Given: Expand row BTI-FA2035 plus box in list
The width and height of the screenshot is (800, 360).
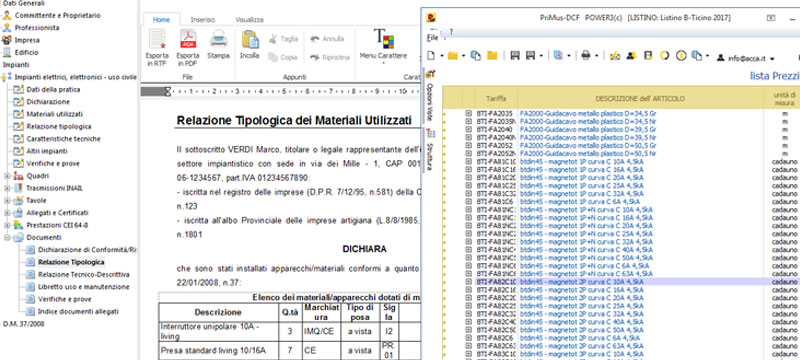Looking at the screenshot, I should point(468,114).
